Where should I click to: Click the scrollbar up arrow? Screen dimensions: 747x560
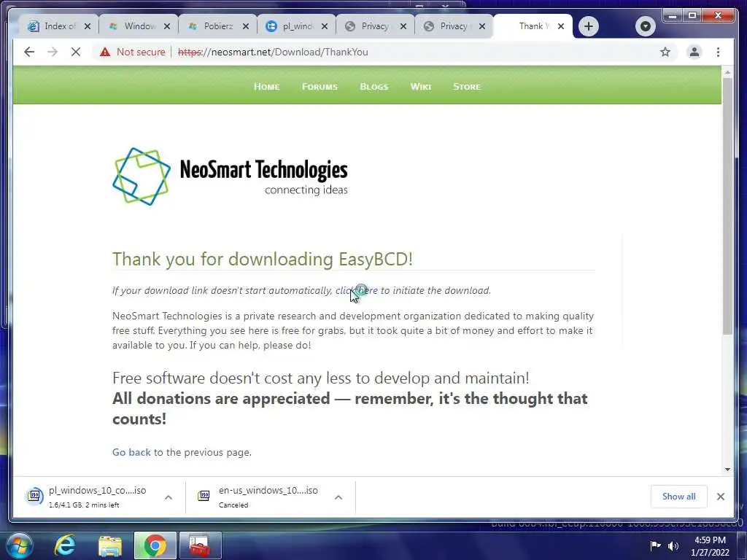[x=727, y=72]
